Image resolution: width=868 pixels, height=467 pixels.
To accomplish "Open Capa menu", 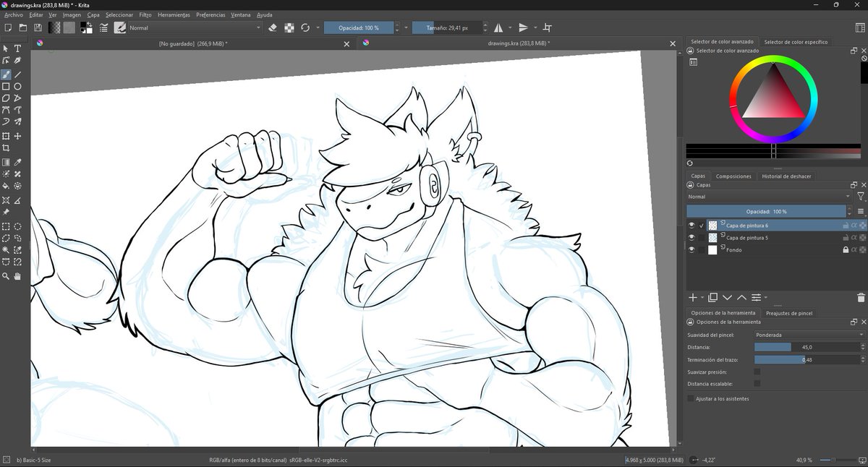I will [x=93, y=14].
